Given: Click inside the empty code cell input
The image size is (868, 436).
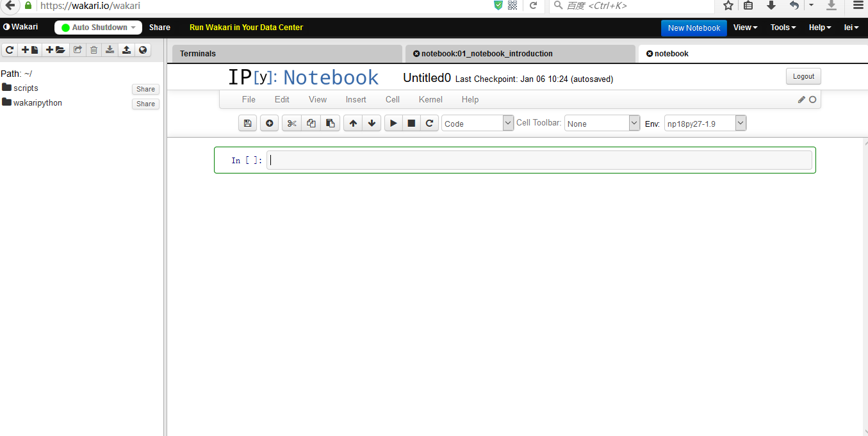Looking at the screenshot, I should (539, 160).
